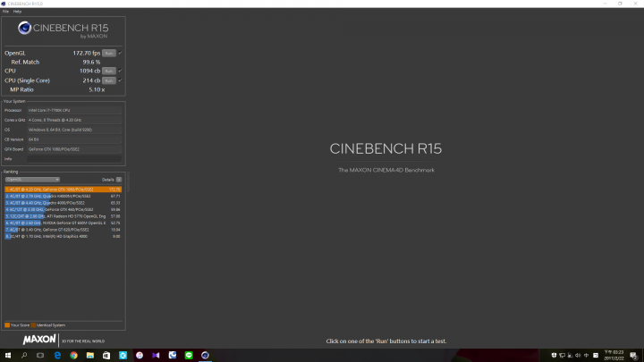Select ranking row 1 GeForce GTX 1080
This screenshot has width=644, height=362.
[63, 189]
